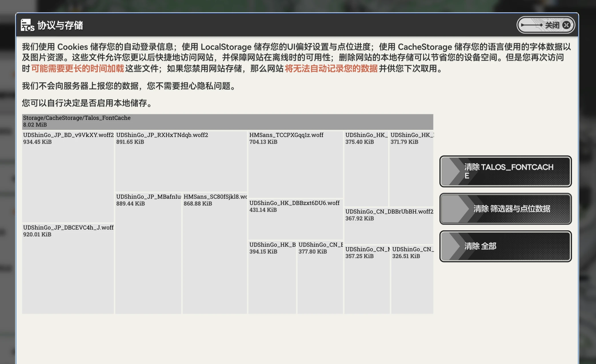
Task: Select UDShinGo_JP_RXHxTNdqb.woff2 block
Action: [x=181, y=161]
